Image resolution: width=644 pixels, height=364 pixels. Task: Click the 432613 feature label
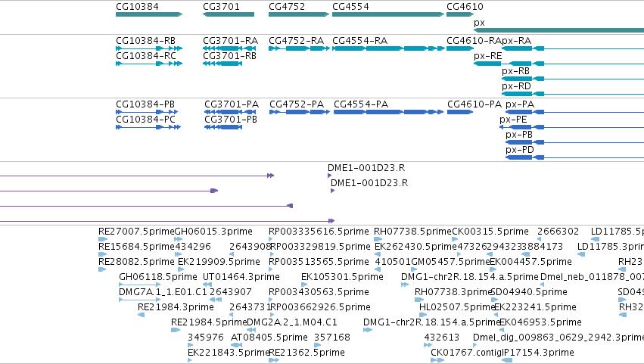[x=441, y=338]
